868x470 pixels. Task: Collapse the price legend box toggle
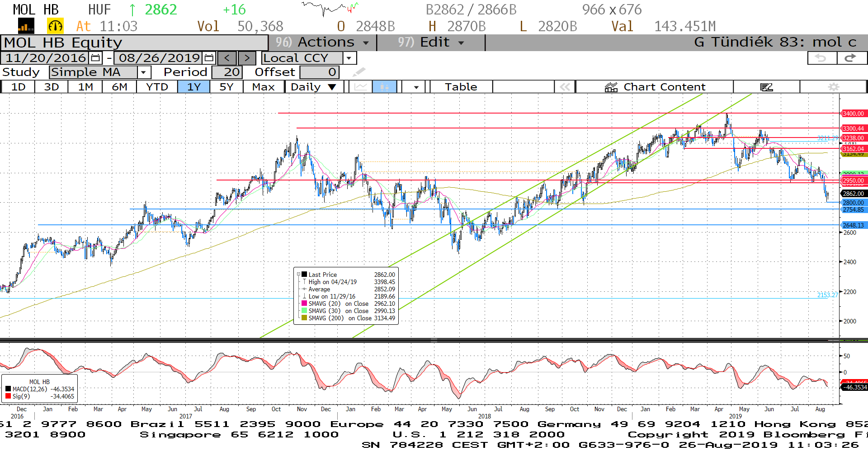pos(298,274)
